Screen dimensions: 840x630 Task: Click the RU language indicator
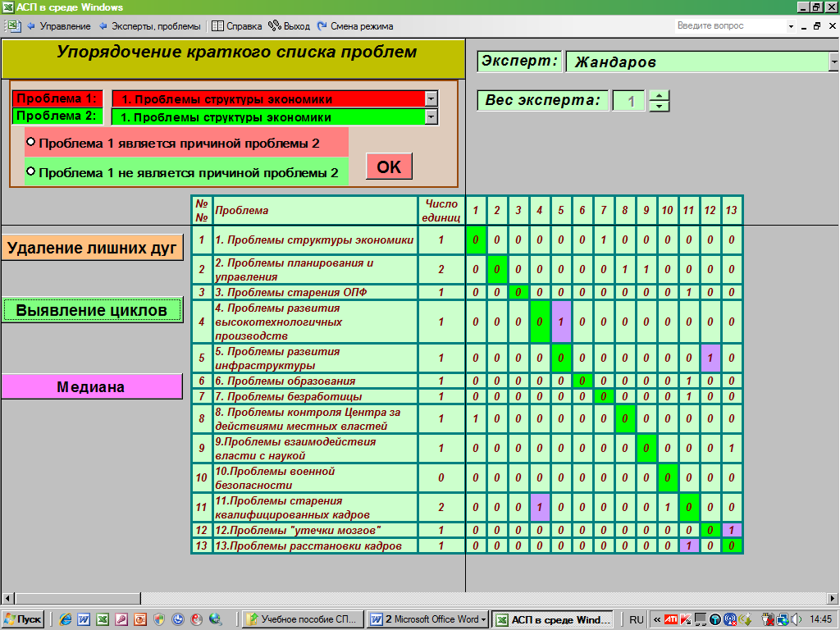(x=636, y=620)
